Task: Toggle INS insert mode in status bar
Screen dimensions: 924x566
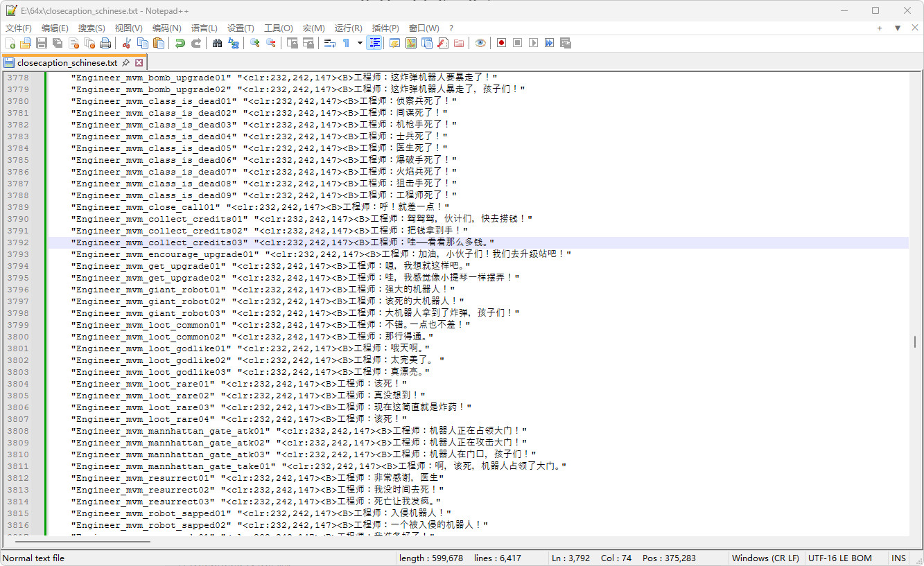Action: (x=899, y=558)
